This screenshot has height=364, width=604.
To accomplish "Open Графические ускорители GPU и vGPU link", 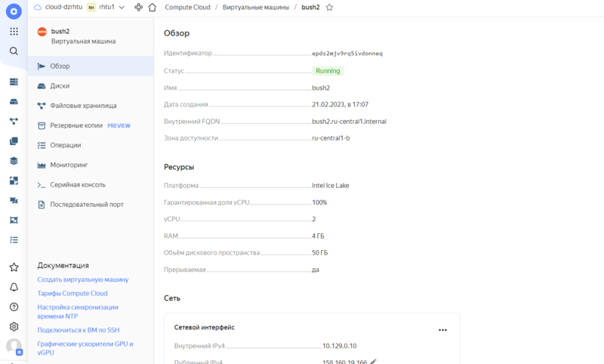I will pyautogui.click(x=85, y=348).
